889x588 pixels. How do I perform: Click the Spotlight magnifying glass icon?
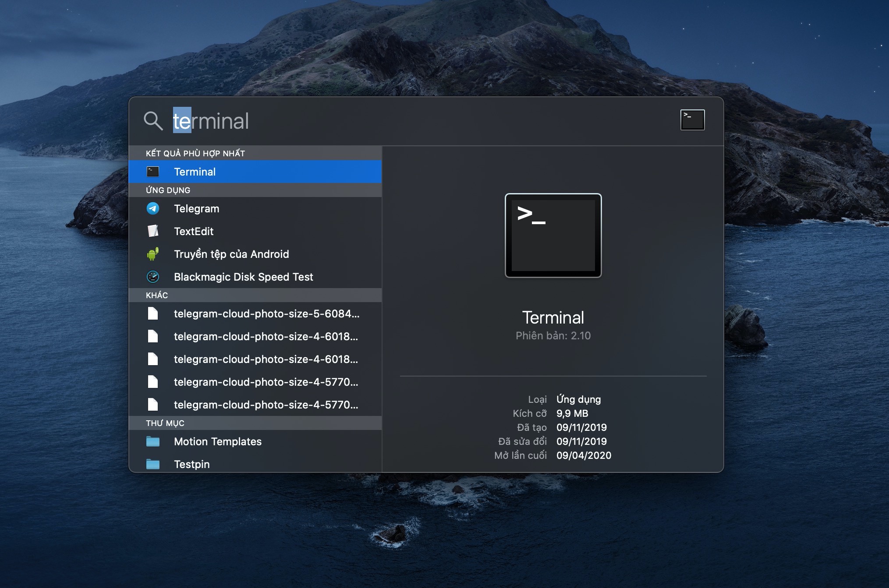tap(153, 121)
